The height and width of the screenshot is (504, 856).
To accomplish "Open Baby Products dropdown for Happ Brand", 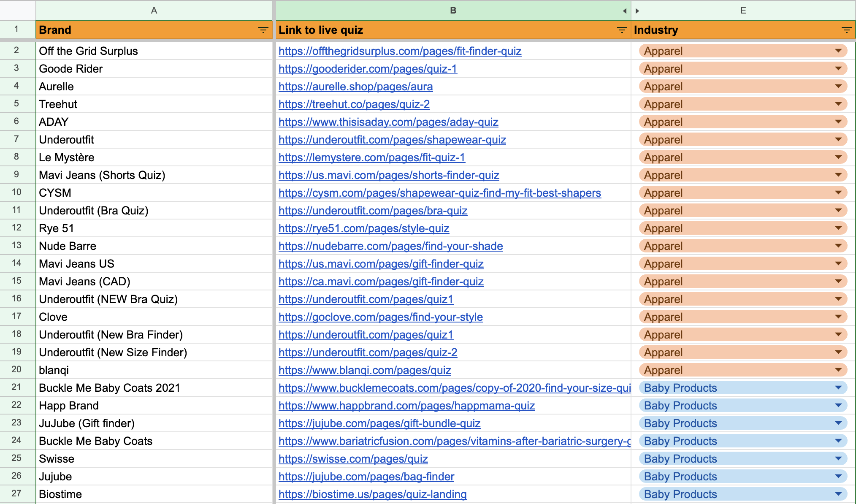I will click(838, 406).
